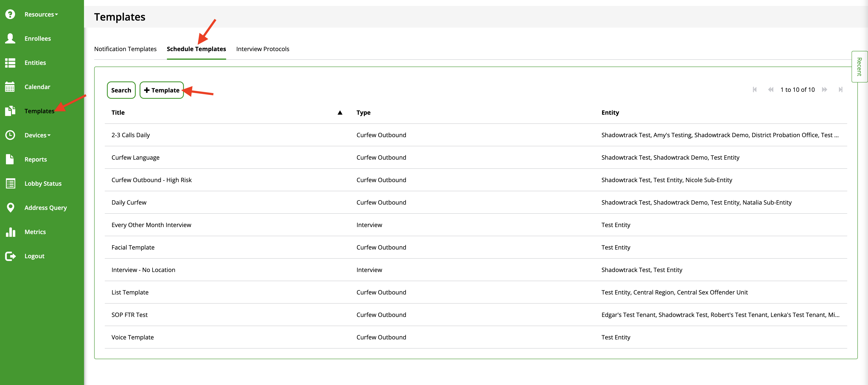Screen dimensions: 868x385
Task: Click entity text for Curfew Outbound - High Risk
Action: click(x=667, y=180)
